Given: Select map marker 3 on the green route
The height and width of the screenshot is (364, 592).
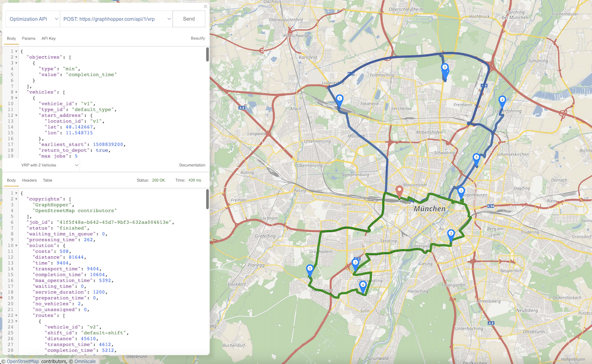Looking at the screenshot, I should [x=355, y=265].
